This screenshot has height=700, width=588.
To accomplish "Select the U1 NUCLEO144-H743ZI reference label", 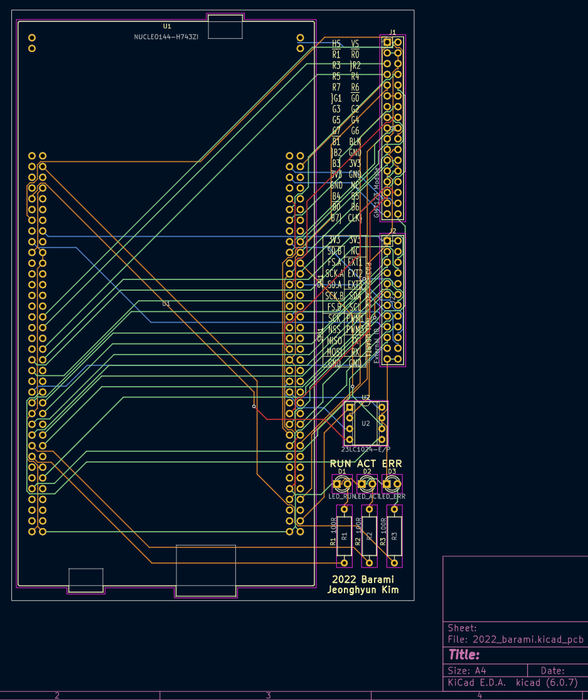I will (x=166, y=26).
